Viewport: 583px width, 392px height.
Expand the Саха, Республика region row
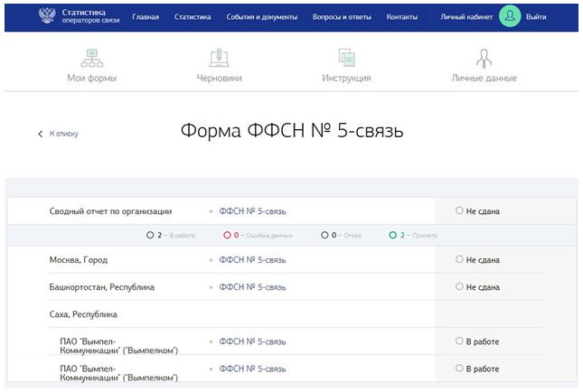pos(84,314)
